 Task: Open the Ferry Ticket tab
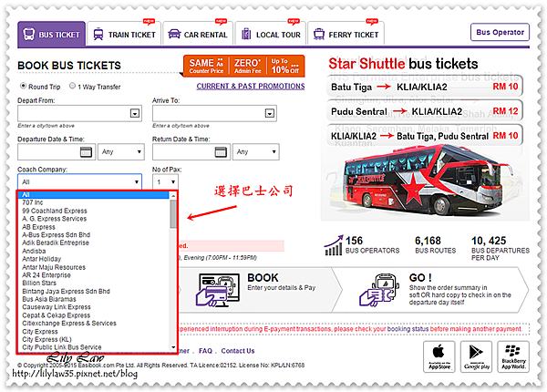tap(346, 34)
